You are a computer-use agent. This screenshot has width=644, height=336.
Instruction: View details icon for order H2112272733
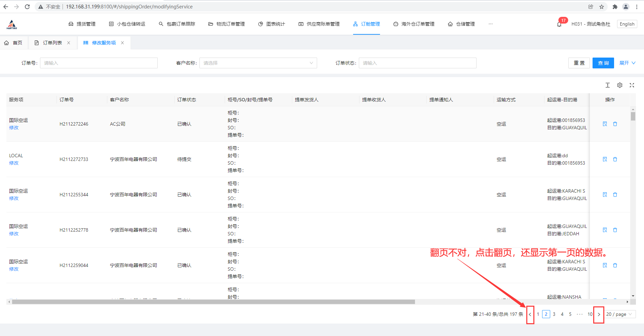point(605,159)
